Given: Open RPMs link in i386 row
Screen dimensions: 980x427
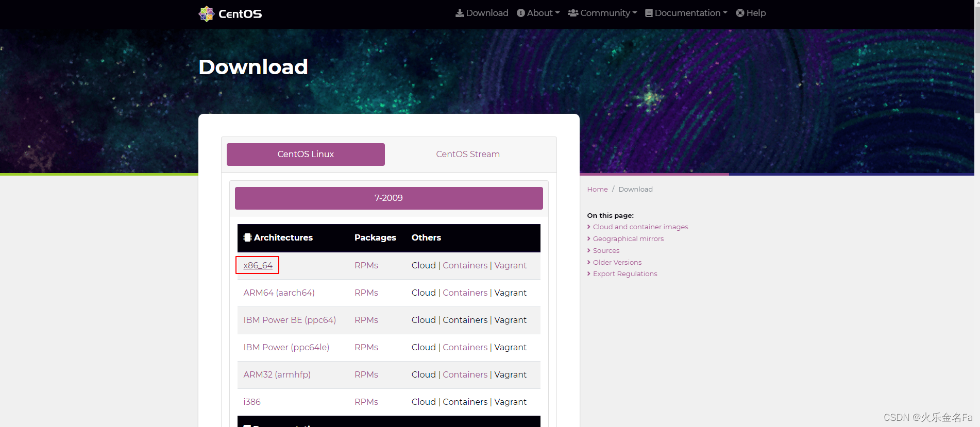Looking at the screenshot, I should pyautogui.click(x=366, y=402).
